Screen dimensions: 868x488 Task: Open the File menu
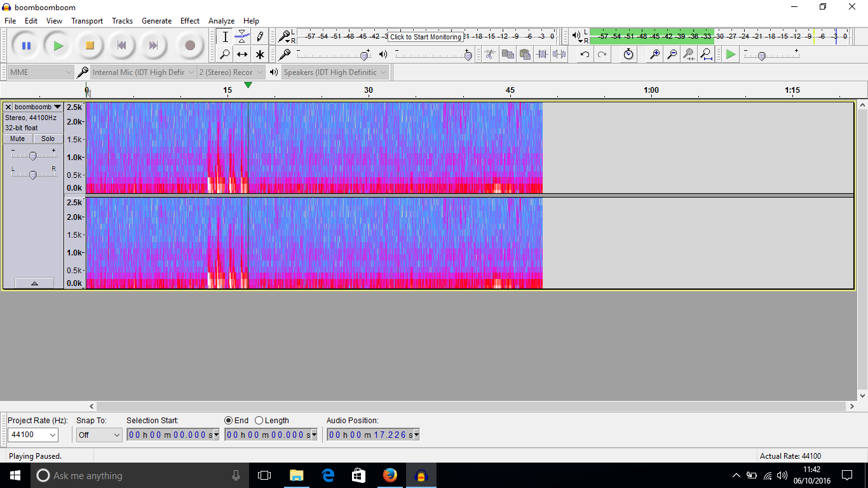(x=10, y=21)
